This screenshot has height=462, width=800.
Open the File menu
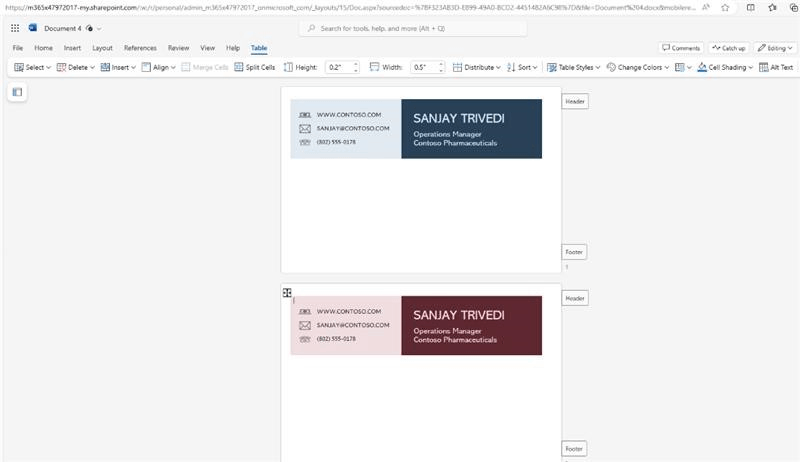click(x=18, y=48)
